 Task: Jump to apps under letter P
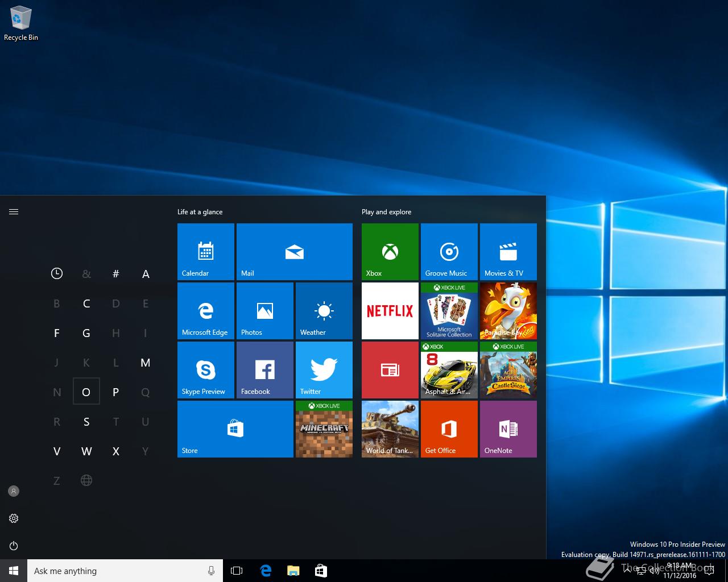[116, 392]
